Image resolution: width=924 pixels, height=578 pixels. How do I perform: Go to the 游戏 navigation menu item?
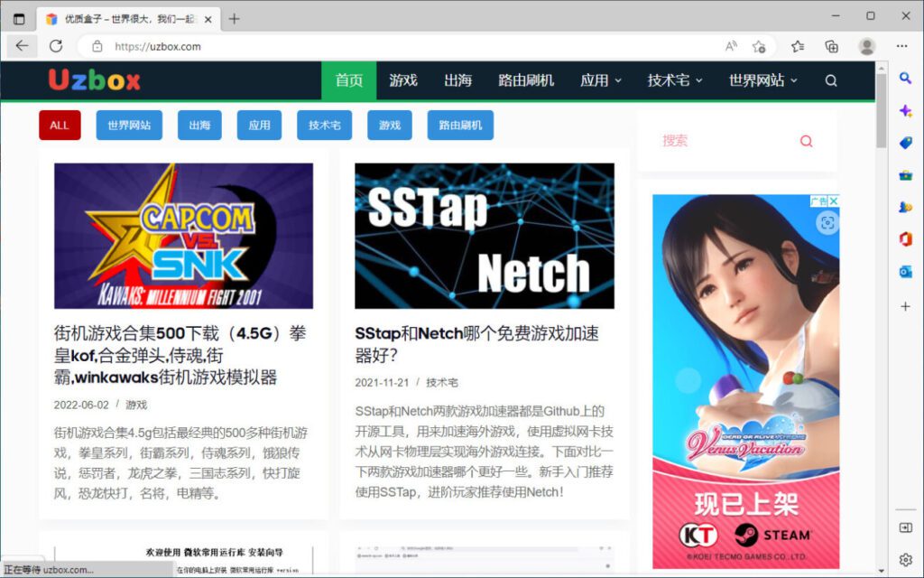point(403,80)
